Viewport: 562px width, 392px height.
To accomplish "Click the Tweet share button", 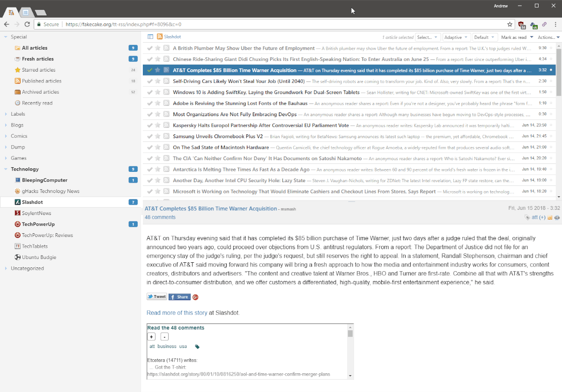I will tap(157, 296).
